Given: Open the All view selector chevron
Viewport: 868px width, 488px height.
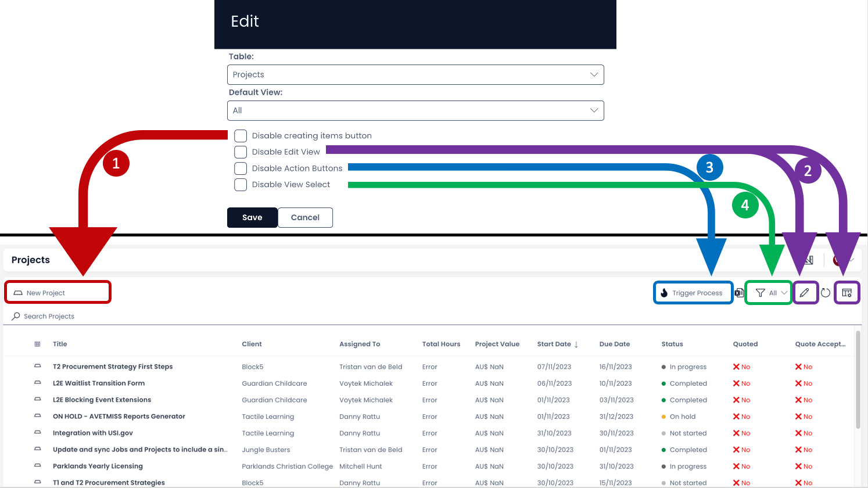Looking at the screenshot, I should [784, 293].
